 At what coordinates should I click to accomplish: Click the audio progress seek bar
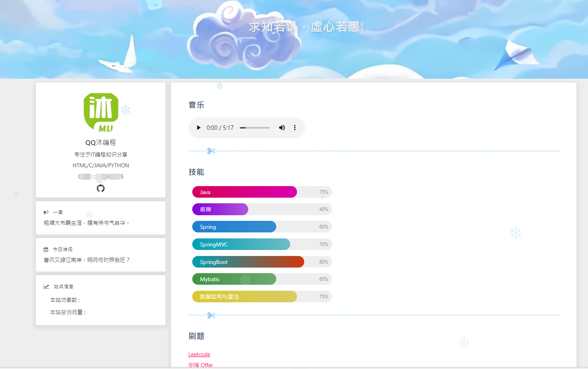(255, 127)
